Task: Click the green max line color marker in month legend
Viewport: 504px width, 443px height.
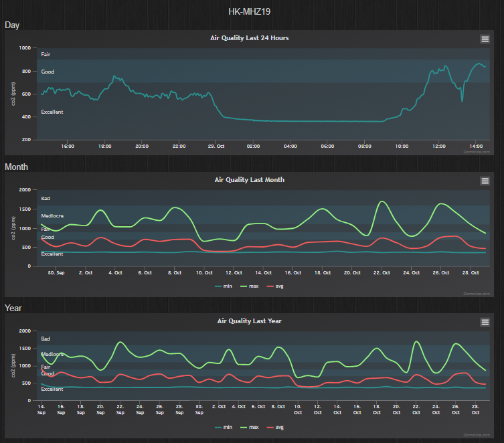Action: [x=244, y=286]
